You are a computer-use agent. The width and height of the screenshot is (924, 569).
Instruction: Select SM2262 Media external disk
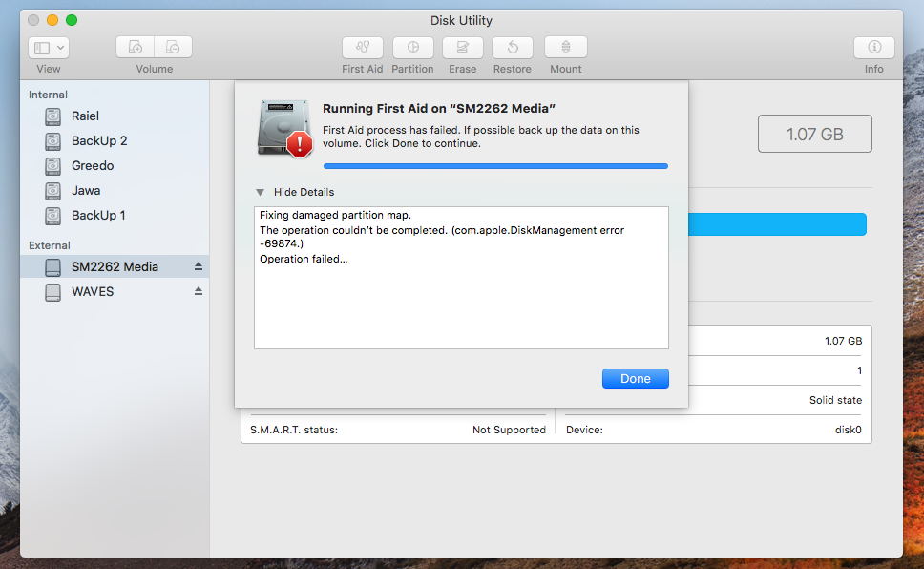[115, 267]
